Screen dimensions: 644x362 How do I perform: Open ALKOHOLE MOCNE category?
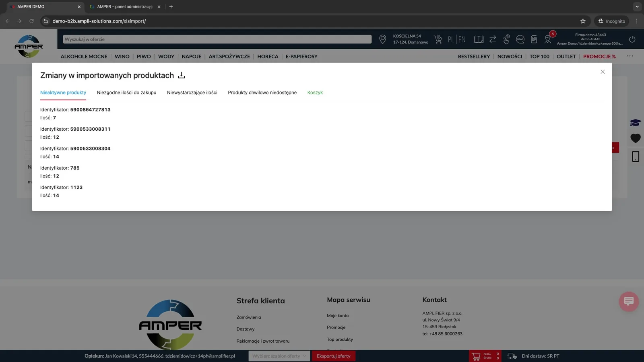click(x=84, y=56)
